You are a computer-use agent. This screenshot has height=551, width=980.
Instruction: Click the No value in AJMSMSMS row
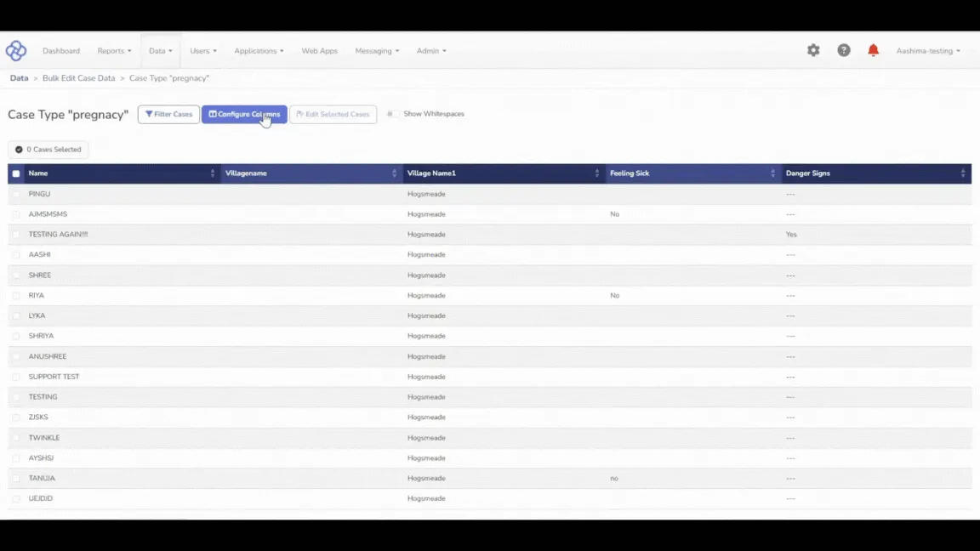point(615,214)
